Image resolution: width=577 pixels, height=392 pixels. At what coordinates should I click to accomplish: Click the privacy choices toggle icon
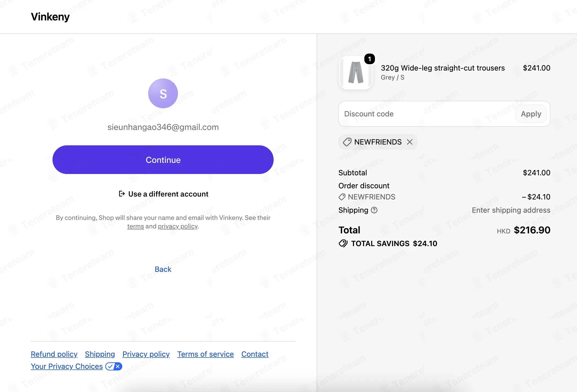114,366
